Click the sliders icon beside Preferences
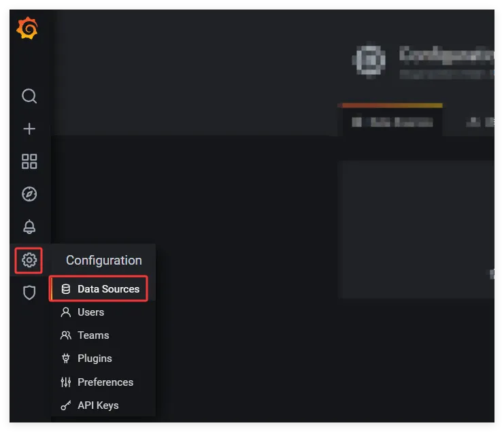 tap(66, 382)
